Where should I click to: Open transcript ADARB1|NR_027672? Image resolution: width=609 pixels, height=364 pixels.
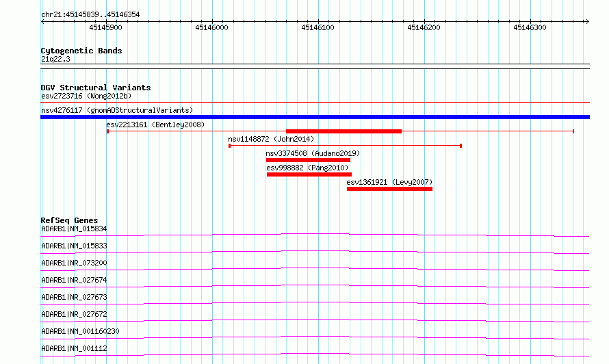(x=74, y=314)
